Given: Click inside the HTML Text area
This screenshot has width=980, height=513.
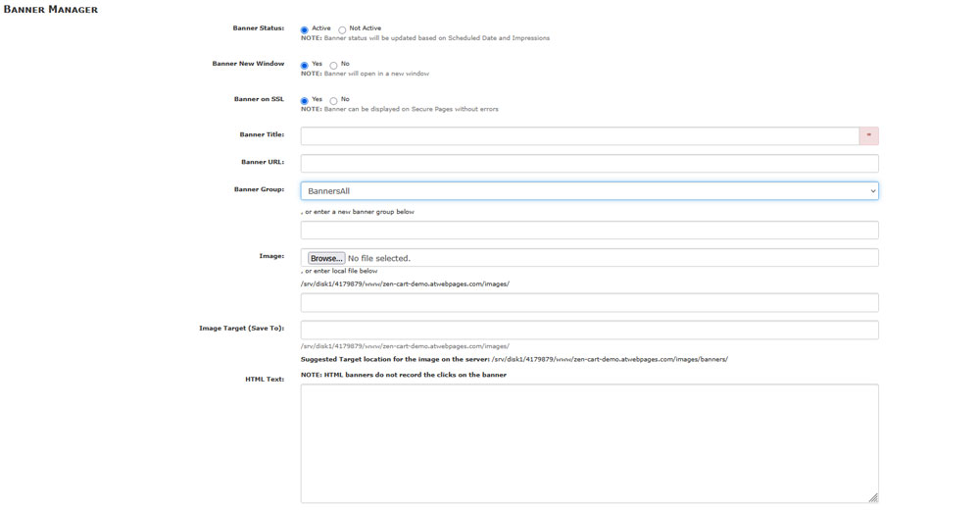Looking at the screenshot, I should coord(588,441).
